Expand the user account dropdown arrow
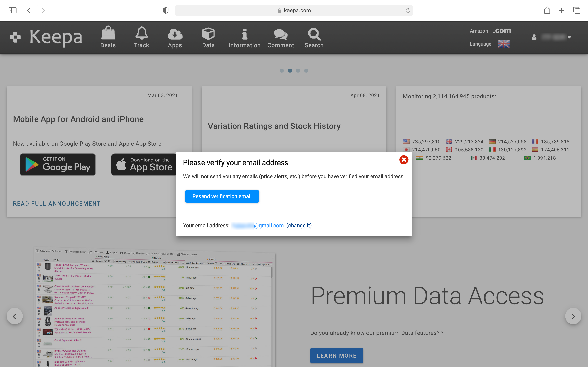Image resolution: width=588 pixels, height=367 pixels. [x=569, y=37]
